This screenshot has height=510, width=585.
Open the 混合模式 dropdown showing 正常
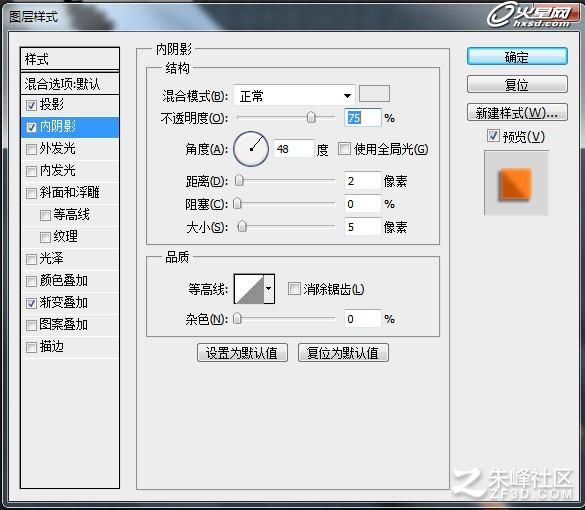294,96
